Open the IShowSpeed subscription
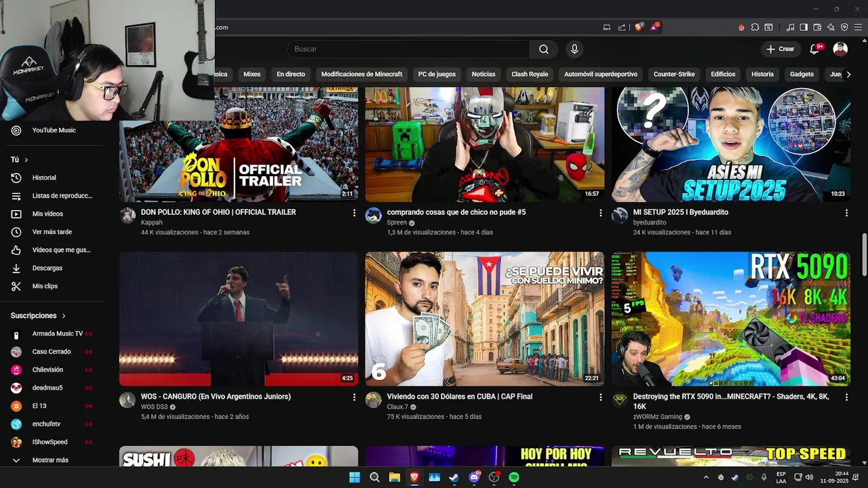868x488 pixels. tap(52, 442)
